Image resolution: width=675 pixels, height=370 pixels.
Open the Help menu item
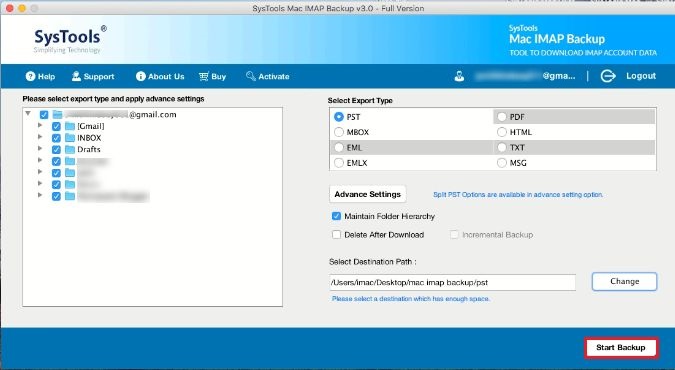pyautogui.click(x=40, y=77)
